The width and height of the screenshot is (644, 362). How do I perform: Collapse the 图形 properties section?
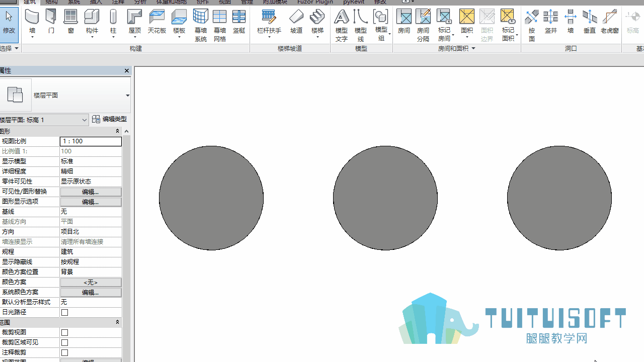tap(117, 131)
